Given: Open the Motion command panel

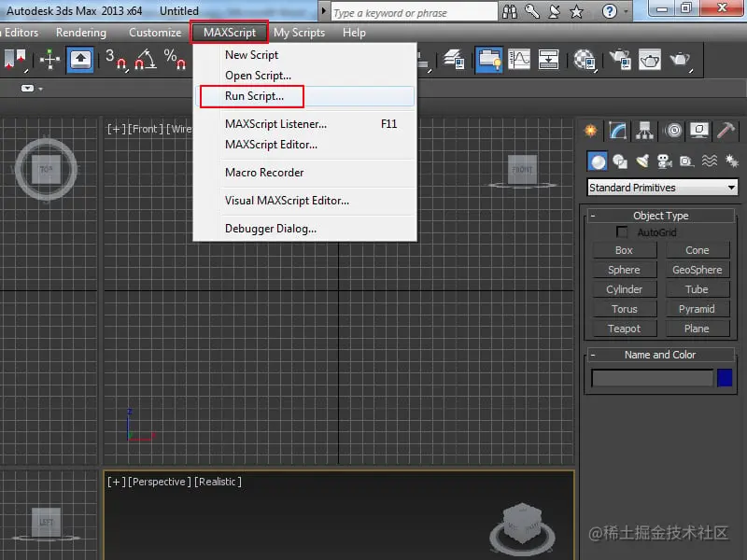Looking at the screenshot, I should click(674, 130).
